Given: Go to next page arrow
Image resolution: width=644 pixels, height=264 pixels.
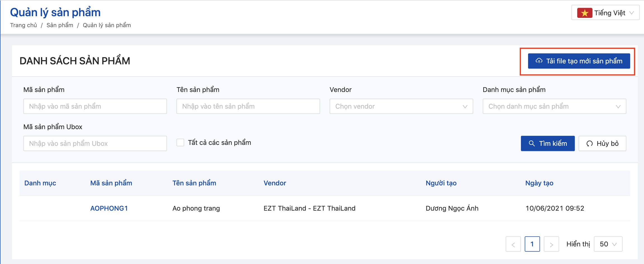Looking at the screenshot, I should click(x=551, y=244).
